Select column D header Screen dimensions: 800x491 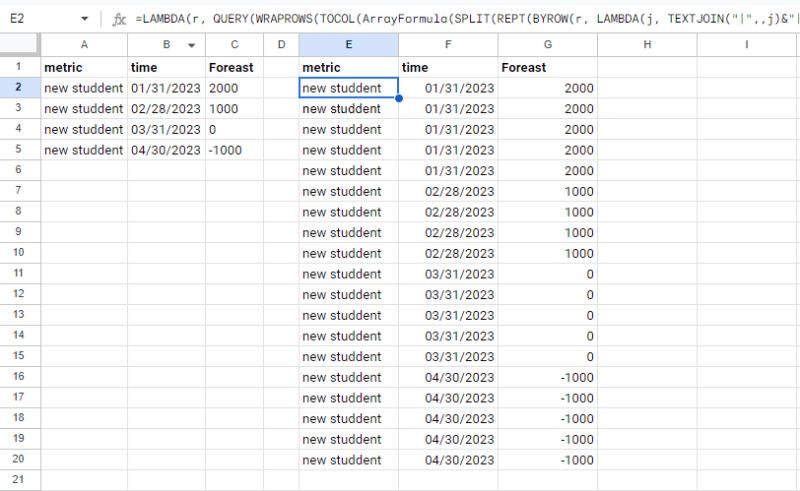click(281, 45)
